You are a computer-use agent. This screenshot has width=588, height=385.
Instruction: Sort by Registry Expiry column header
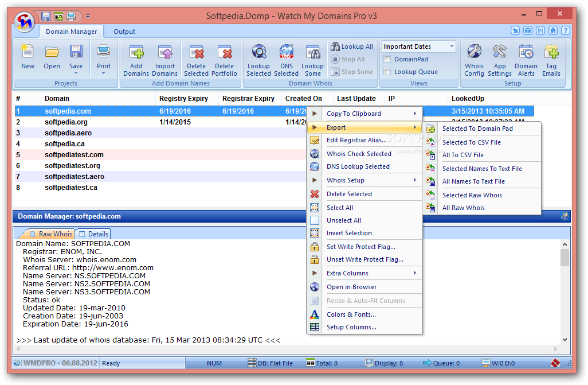186,99
